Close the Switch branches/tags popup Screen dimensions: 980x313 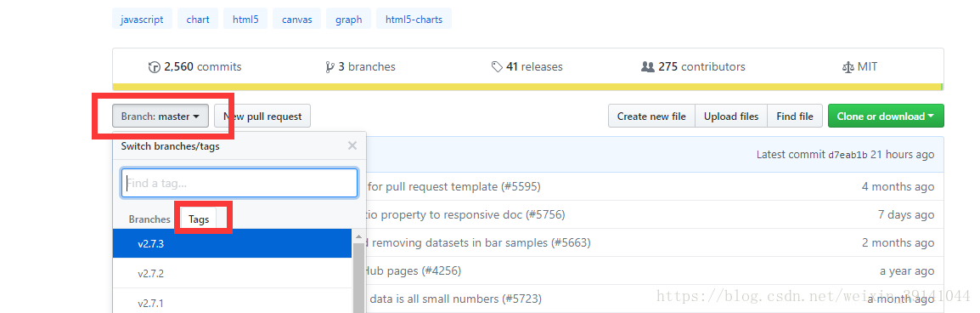coord(352,145)
